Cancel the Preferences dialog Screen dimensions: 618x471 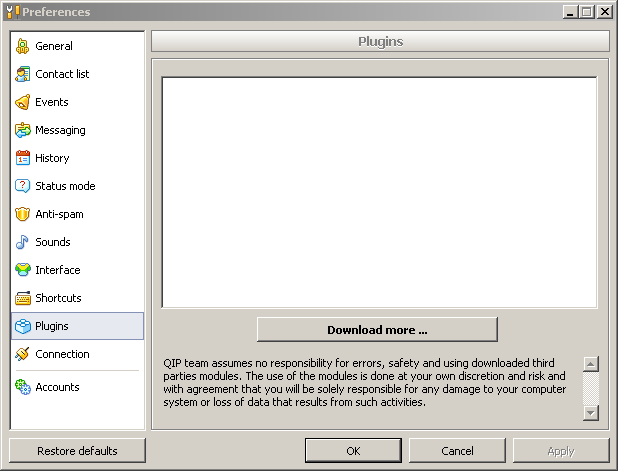(x=457, y=451)
